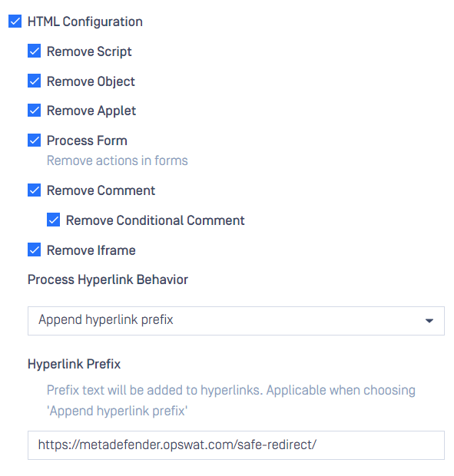The image size is (454, 476).
Task: Disable the Remove Conditional Comment checkbox
Action: [x=54, y=220]
